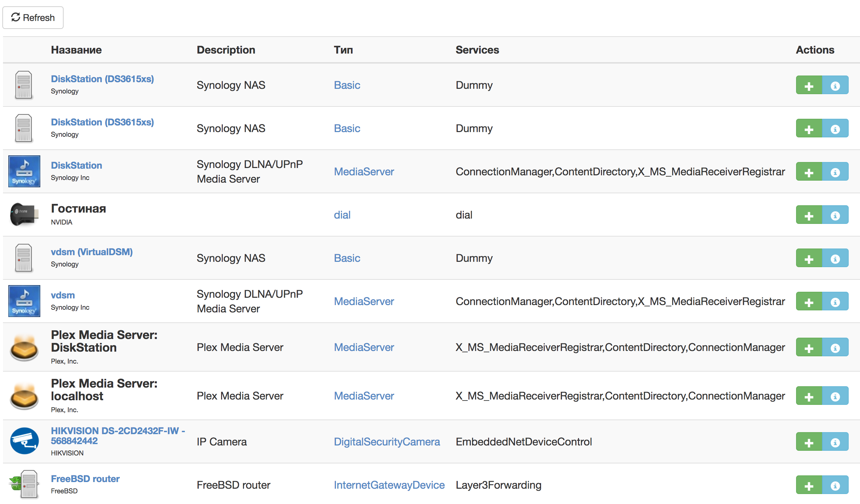Click the Chromecast icon next to Гостиная
The image size is (860, 504).
click(x=24, y=215)
